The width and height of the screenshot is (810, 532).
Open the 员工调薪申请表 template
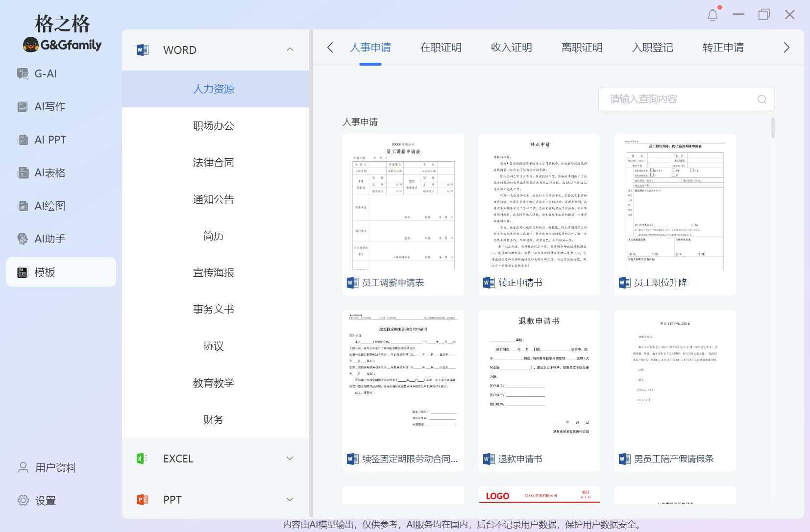(403, 214)
